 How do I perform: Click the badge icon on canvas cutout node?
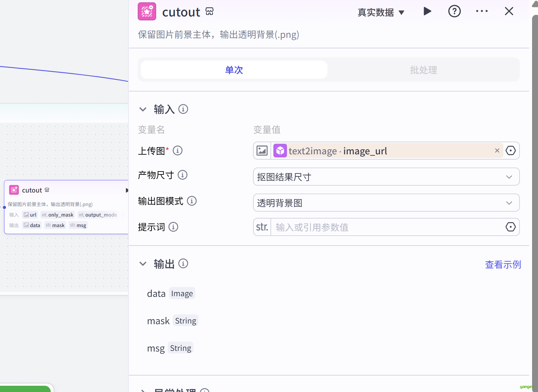(47, 190)
